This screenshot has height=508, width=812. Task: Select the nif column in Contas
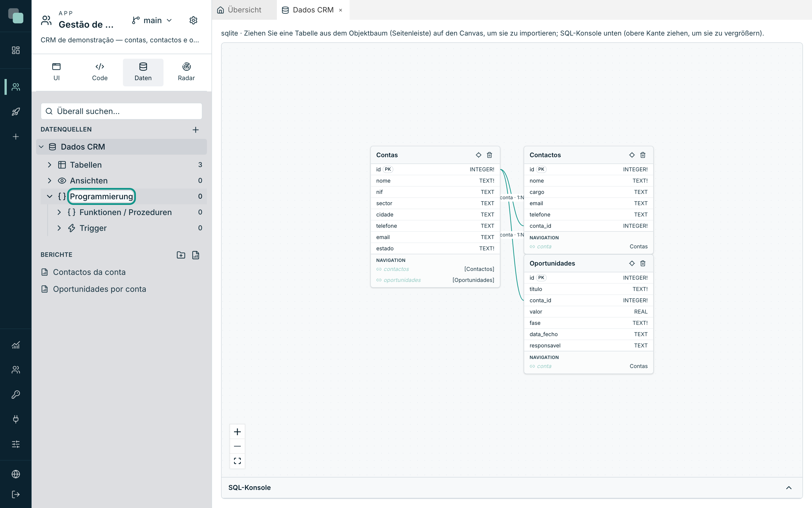tap(435, 192)
